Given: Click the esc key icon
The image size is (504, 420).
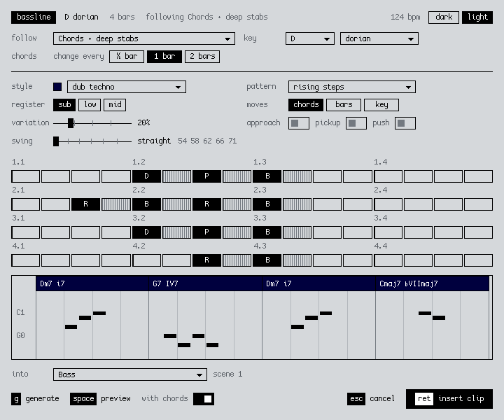Looking at the screenshot, I should click(356, 399).
